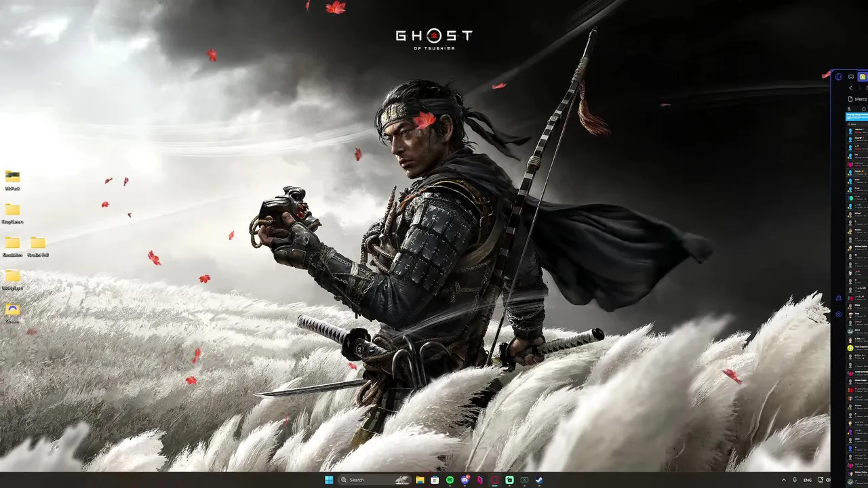Go back using Opera's back arrow

pos(850,88)
